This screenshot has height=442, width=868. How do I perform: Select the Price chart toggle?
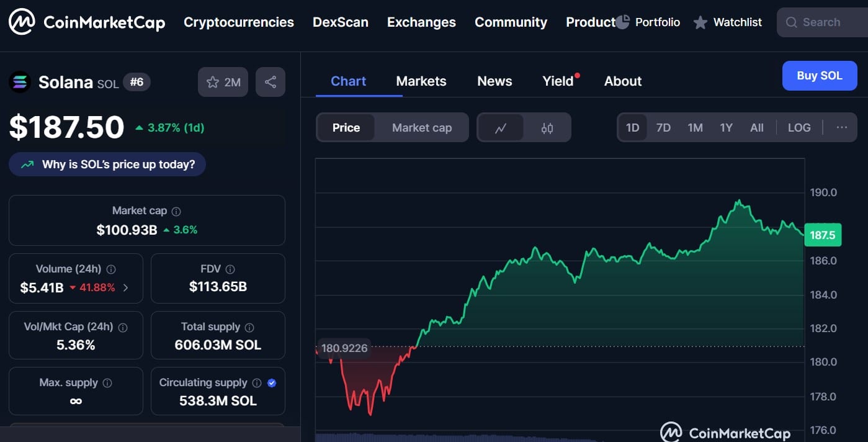[x=346, y=128]
